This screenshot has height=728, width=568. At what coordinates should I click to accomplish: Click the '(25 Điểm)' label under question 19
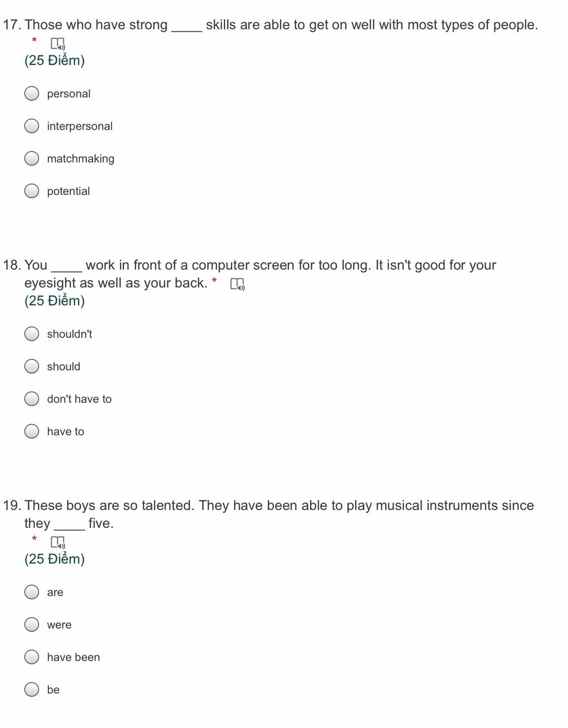(54, 558)
